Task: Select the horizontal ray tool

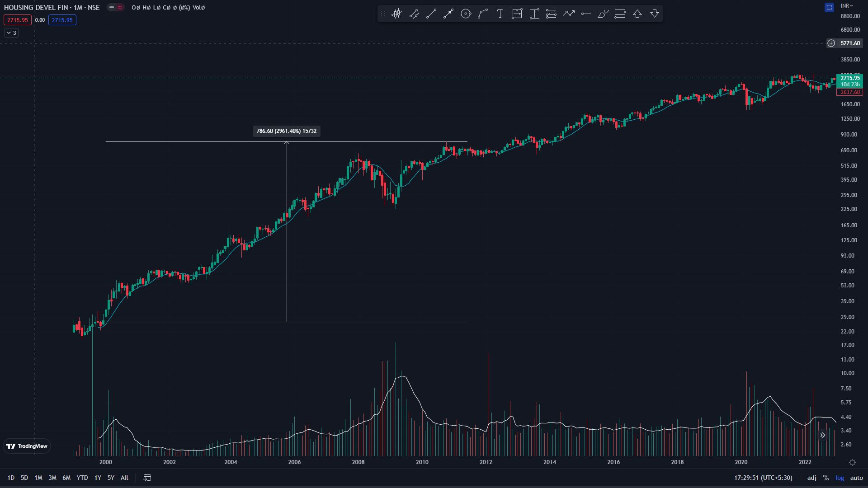Action: click(586, 14)
